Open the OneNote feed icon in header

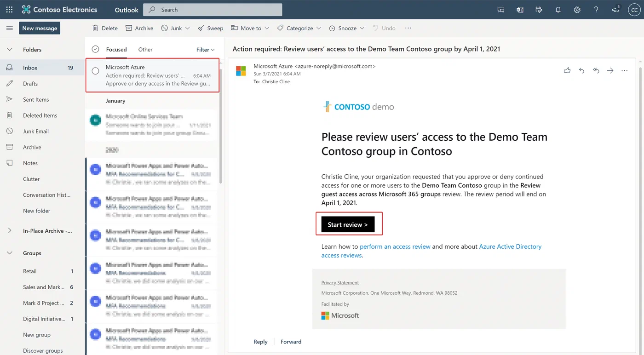pyautogui.click(x=520, y=10)
